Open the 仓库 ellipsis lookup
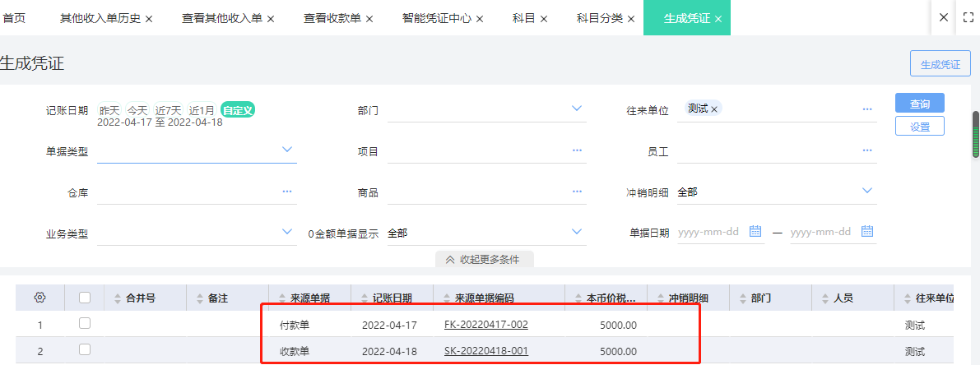 click(x=287, y=192)
